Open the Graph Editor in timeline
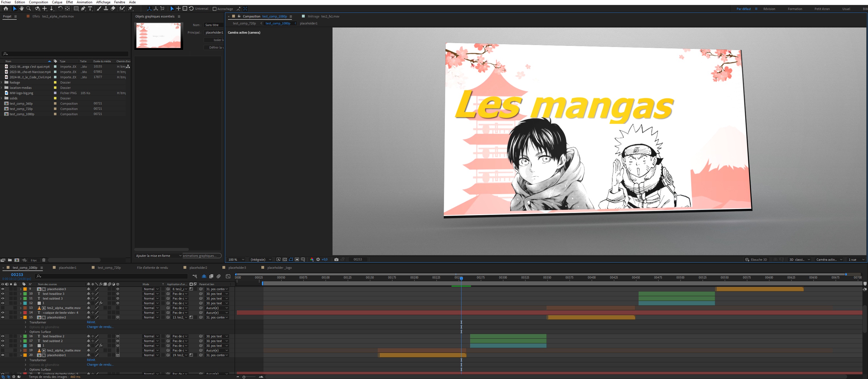 [228, 276]
